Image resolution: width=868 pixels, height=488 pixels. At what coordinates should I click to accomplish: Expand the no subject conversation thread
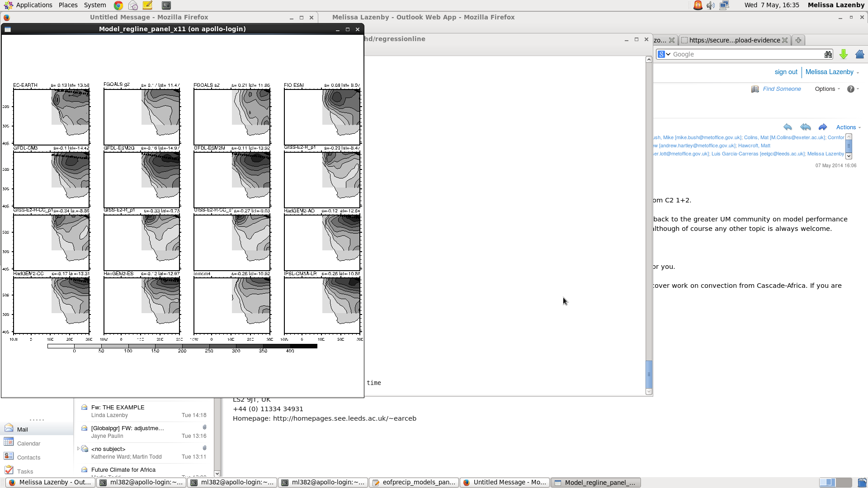78,449
